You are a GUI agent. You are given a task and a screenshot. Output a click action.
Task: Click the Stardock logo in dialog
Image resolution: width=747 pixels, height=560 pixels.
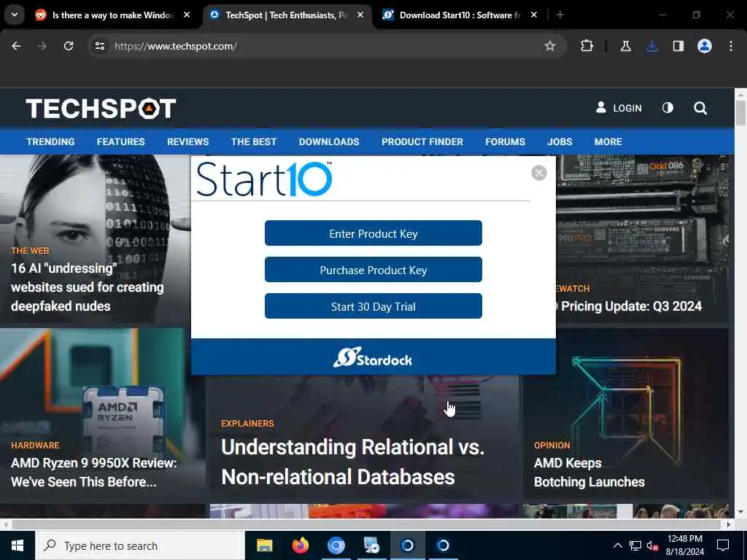click(x=373, y=358)
